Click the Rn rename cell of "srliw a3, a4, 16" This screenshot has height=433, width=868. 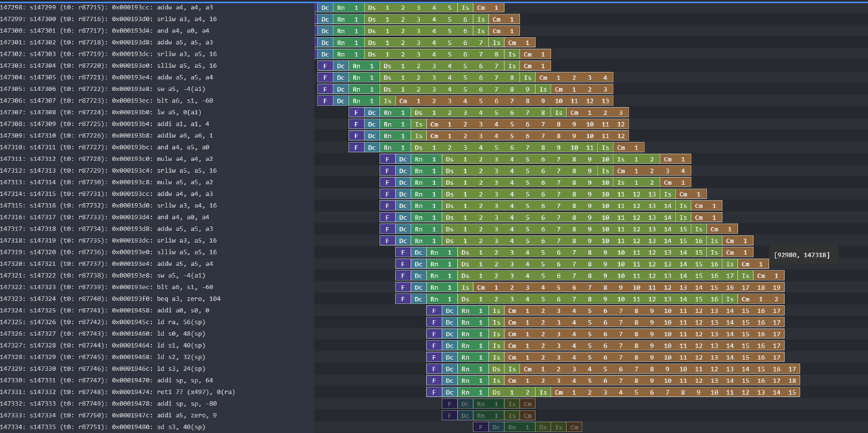coord(341,18)
